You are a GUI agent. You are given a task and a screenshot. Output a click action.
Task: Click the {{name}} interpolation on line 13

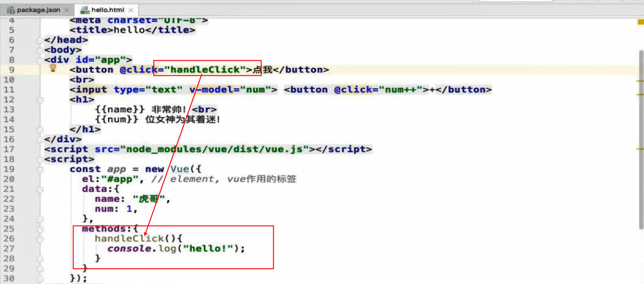coord(120,109)
